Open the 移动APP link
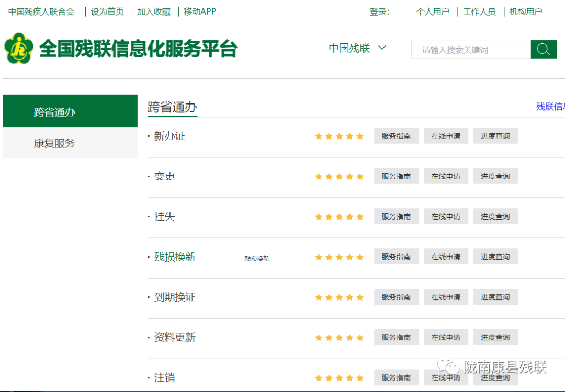The height and width of the screenshot is (392, 565). coord(199,11)
